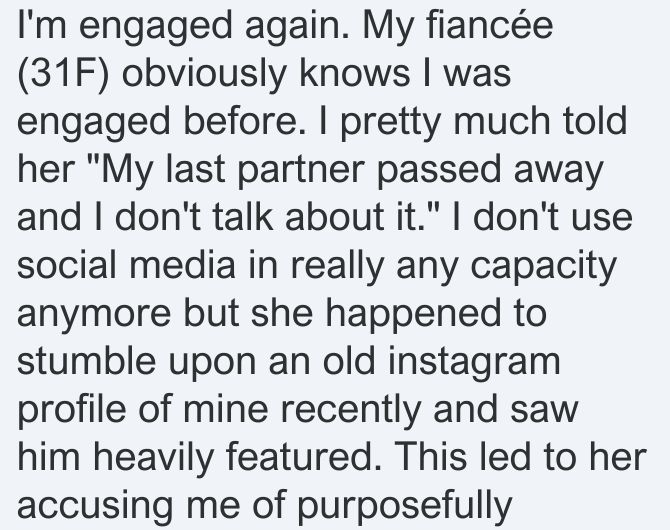Click the word "knows" in the post
Screen dimensions: 670x530
[x=354, y=73]
